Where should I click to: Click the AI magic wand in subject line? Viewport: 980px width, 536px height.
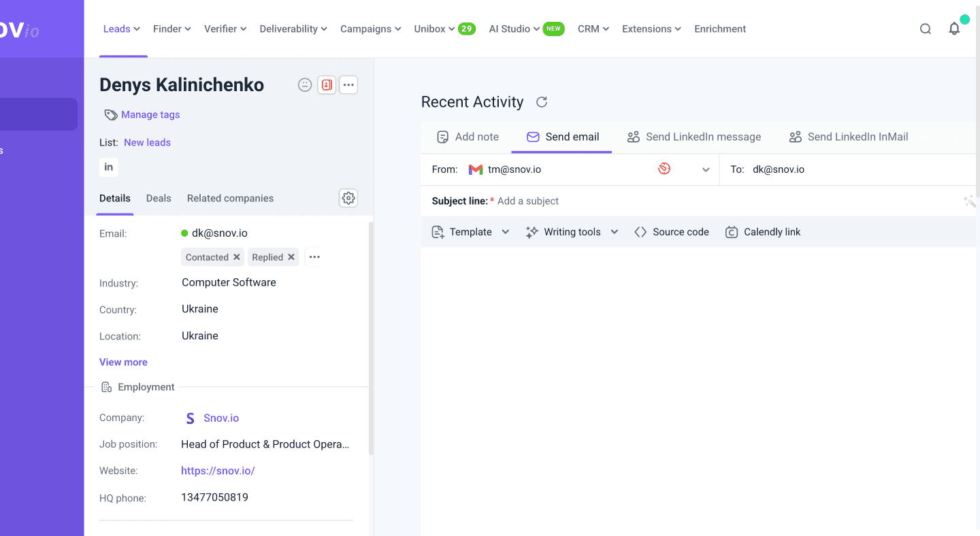tap(969, 201)
